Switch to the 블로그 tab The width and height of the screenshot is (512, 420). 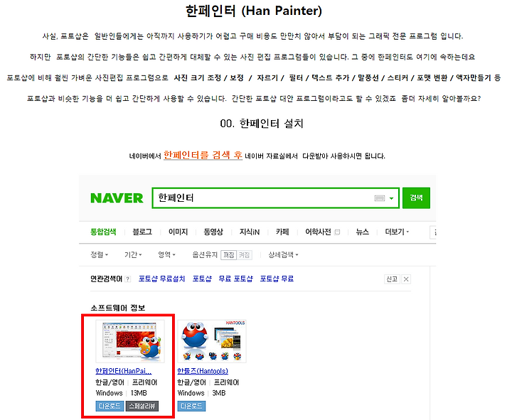click(142, 232)
